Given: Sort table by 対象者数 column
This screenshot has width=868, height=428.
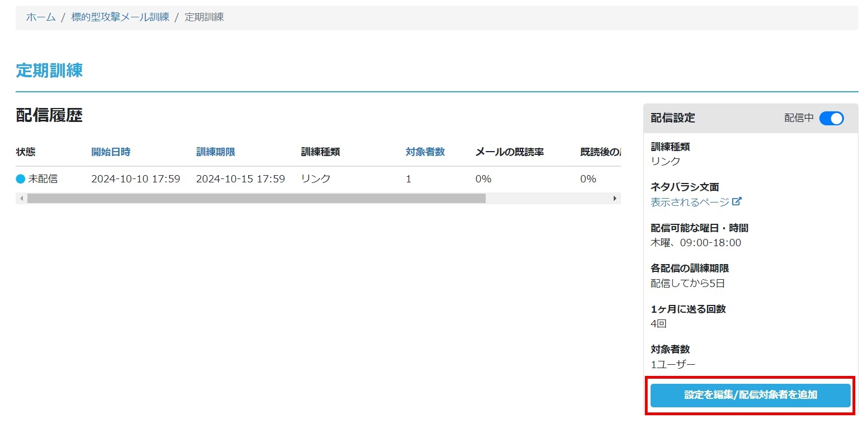Looking at the screenshot, I should click(x=425, y=152).
